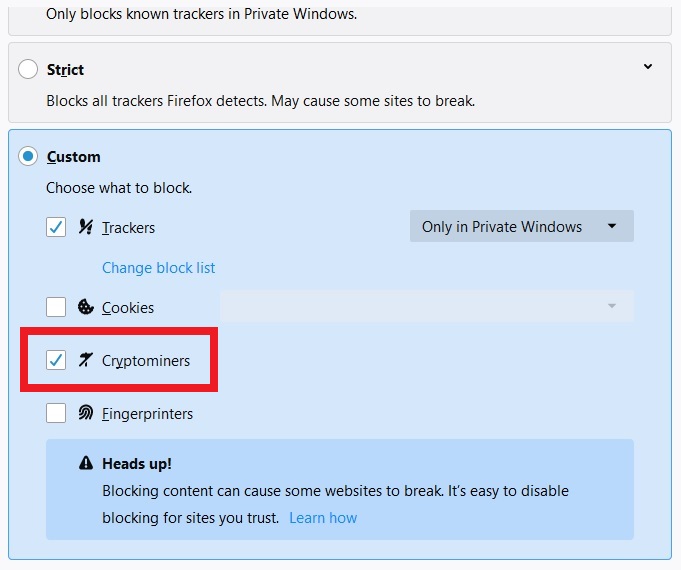Click the Heads up warning triangle icon
This screenshot has width=681, height=570.
pyautogui.click(x=86, y=463)
